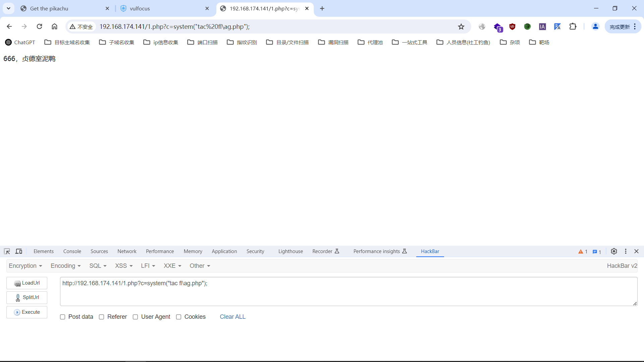Click the Clear ALL link
This screenshot has width=644, height=362.
[x=232, y=317]
